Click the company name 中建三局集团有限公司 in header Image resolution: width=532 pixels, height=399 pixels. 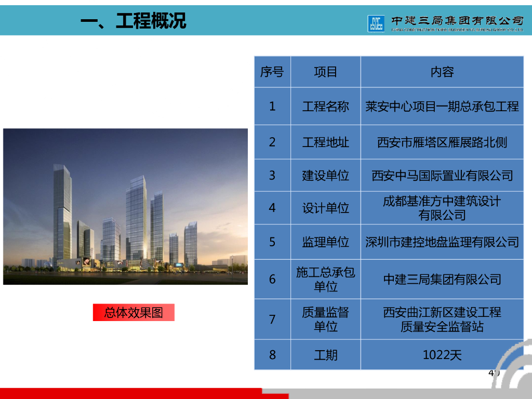coord(457,21)
